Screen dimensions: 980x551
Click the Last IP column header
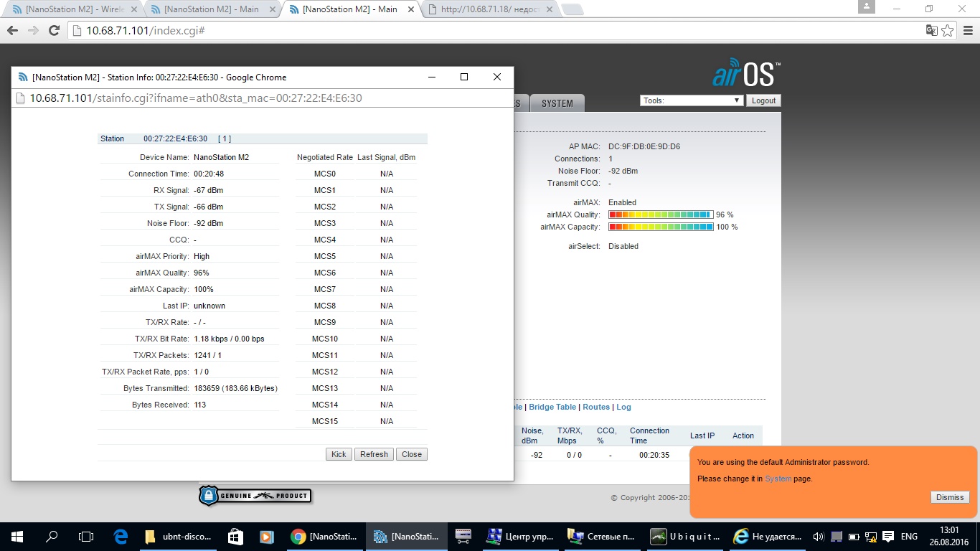pyautogui.click(x=702, y=435)
